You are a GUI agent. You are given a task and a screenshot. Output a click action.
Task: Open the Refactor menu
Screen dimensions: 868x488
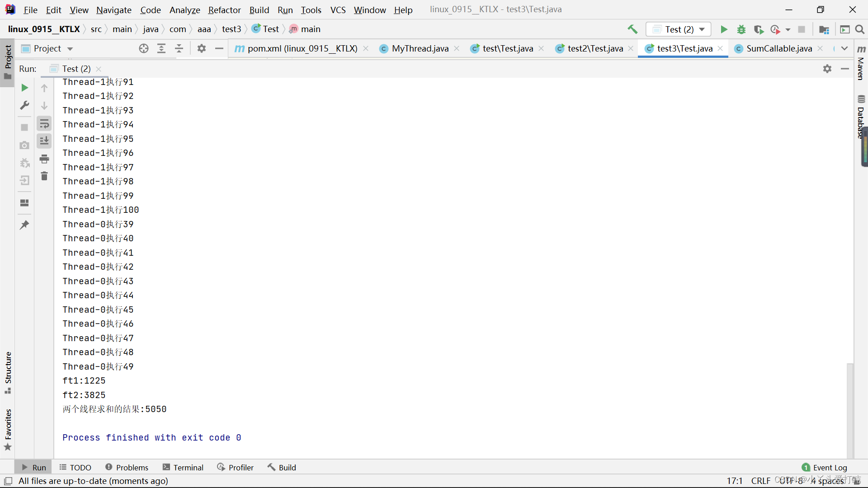[x=224, y=9]
